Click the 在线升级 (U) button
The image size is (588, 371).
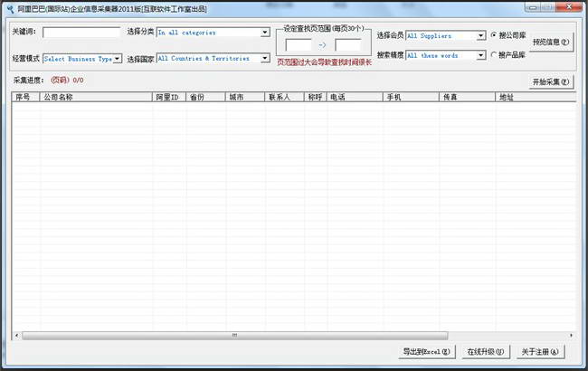(x=486, y=351)
